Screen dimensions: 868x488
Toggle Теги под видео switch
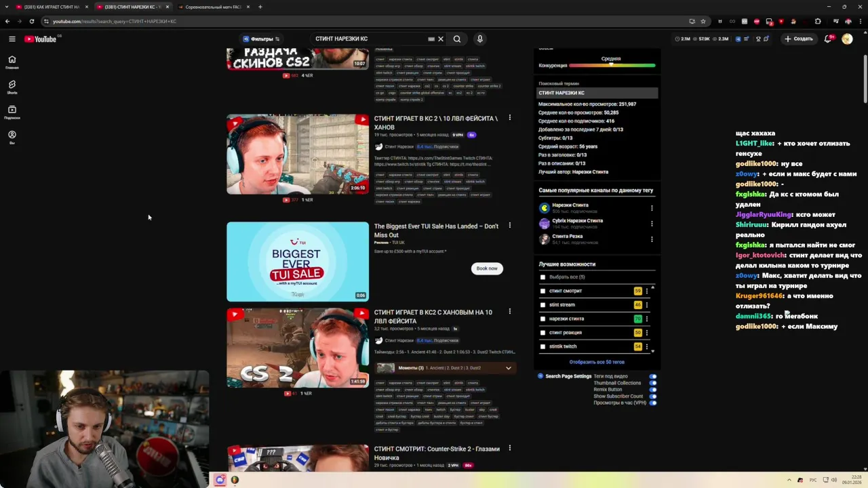(653, 376)
